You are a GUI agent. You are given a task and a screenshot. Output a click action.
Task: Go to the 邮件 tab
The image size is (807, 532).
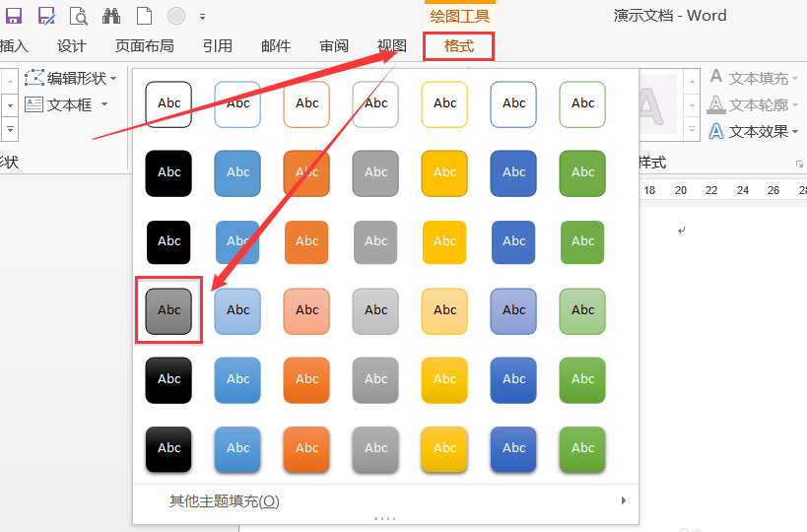(x=276, y=45)
